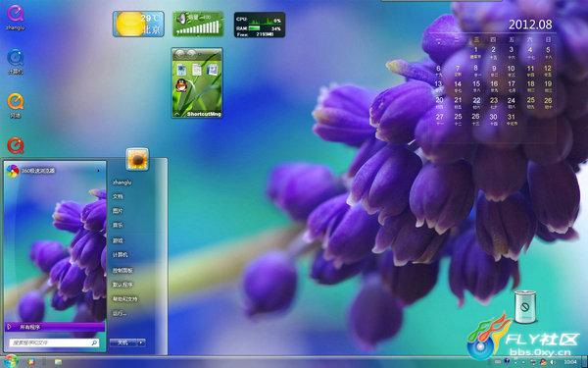
Task: Select 控制面板 (Control Panel) in Start menu
Action: click(122, 270)
